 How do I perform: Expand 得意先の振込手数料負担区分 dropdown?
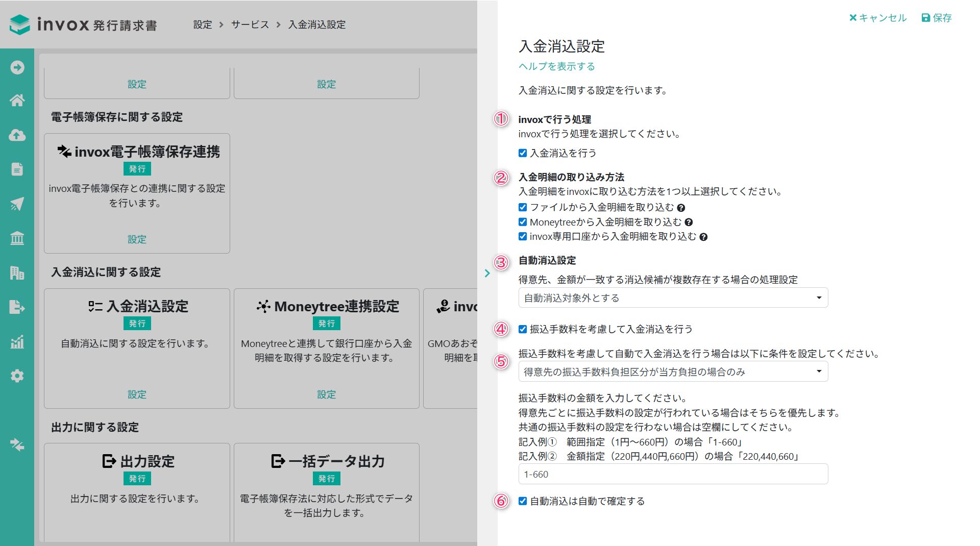(673, 372)
